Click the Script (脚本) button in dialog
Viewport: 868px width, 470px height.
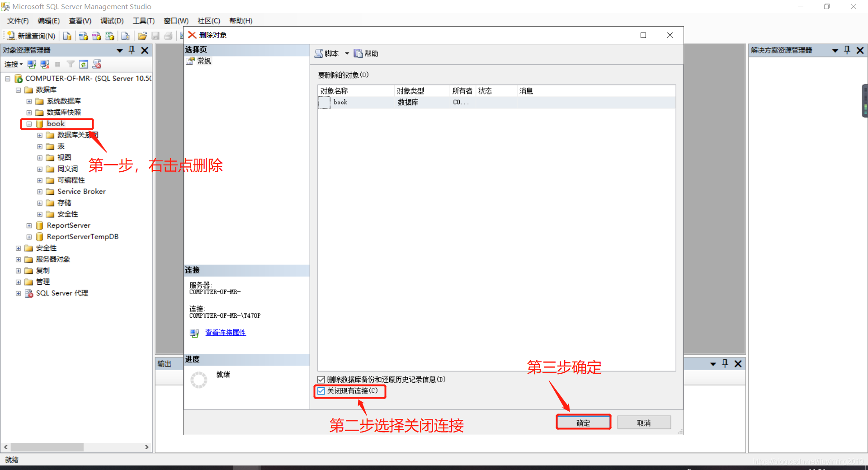[x=326, y=53]
